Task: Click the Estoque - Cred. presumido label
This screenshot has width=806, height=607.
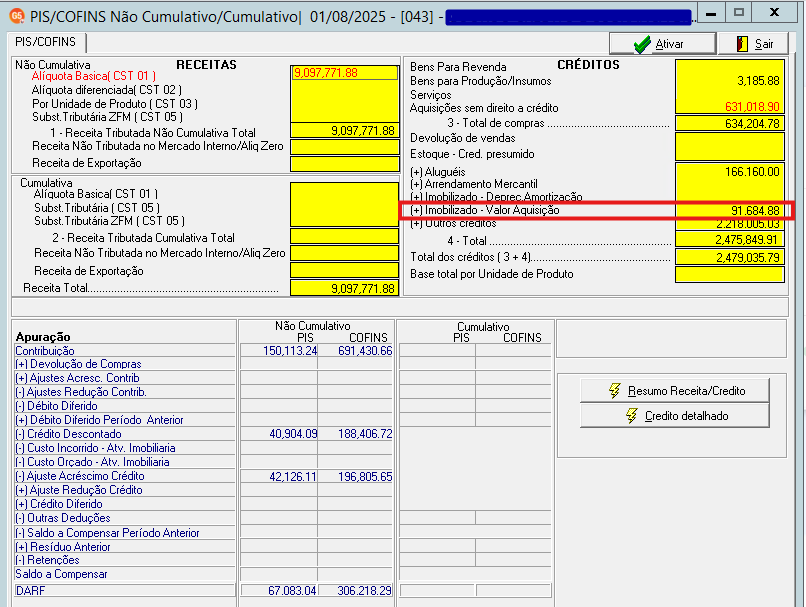Action: coord(472,154)
